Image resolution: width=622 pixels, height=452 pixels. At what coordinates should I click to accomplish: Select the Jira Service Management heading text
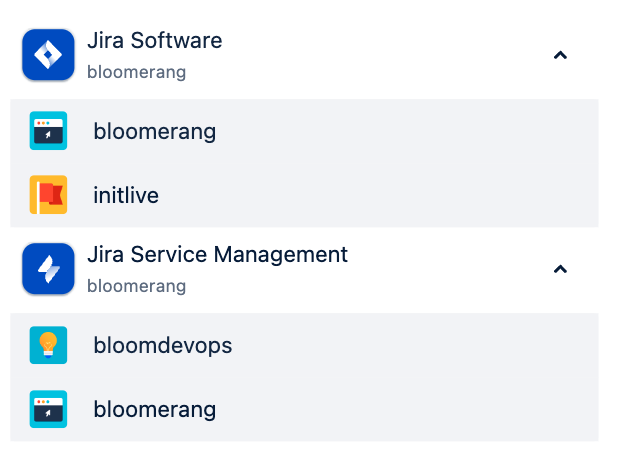[217, 254]
